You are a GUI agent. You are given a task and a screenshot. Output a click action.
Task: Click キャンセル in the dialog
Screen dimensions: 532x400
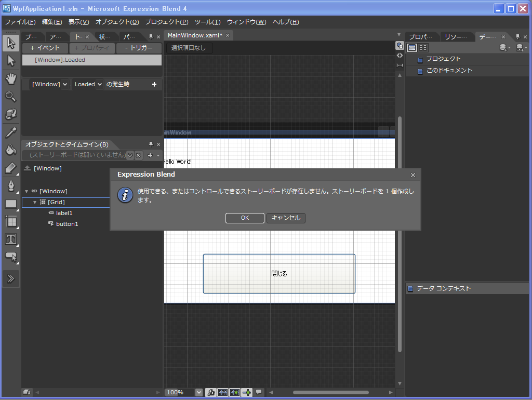pos(286,218)
